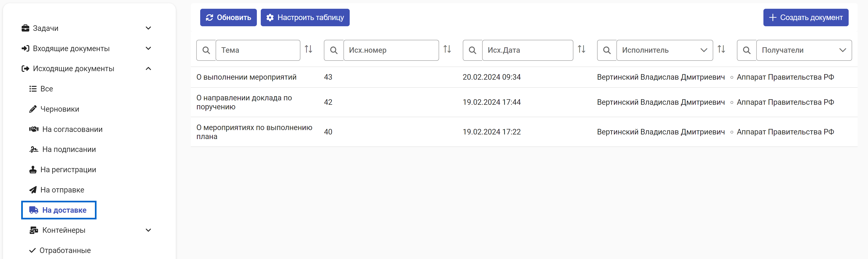The width and height of the screenshot is (868, 259).
Task: Sort the table by Исх.номер column
Action: point(447,49)
